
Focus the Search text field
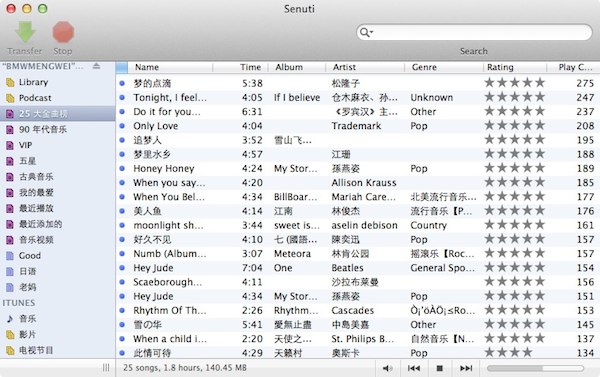click(474, 33)
